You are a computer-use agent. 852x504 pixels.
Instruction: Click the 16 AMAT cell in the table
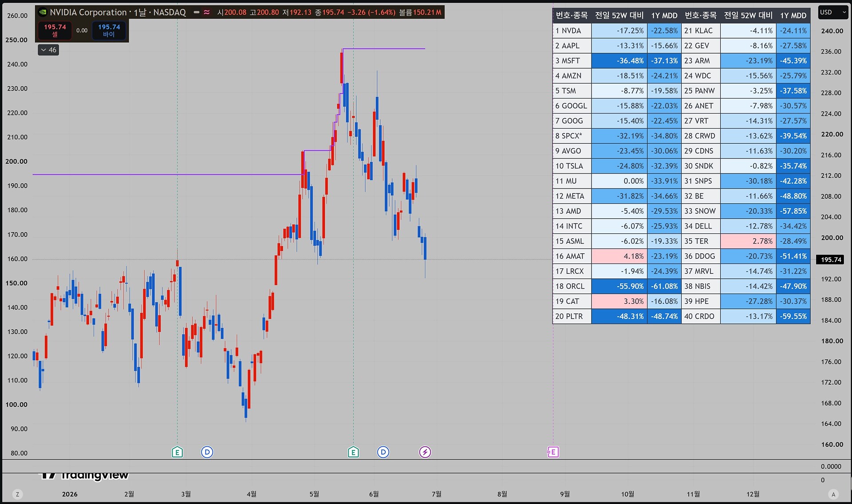tap(572, 256)
